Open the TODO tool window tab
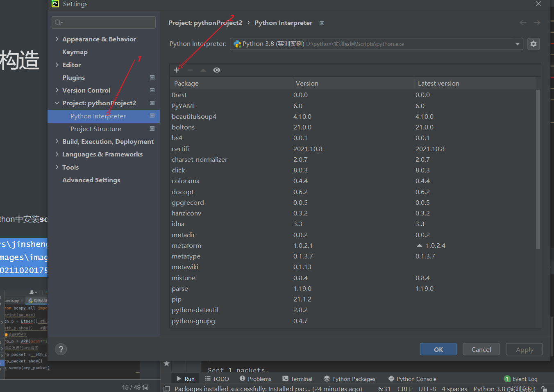The height and width of the screenshot is (392, 554). click(x=217, y=379)
